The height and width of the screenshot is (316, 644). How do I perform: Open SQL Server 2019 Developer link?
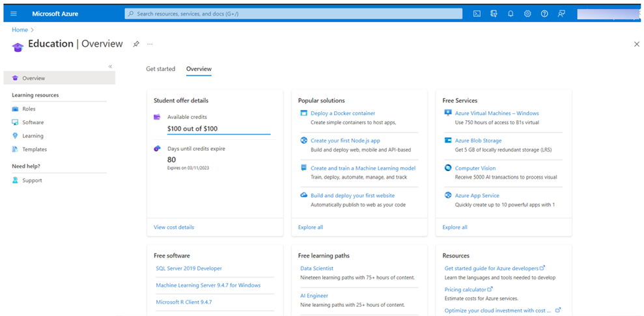coord(189,269)
